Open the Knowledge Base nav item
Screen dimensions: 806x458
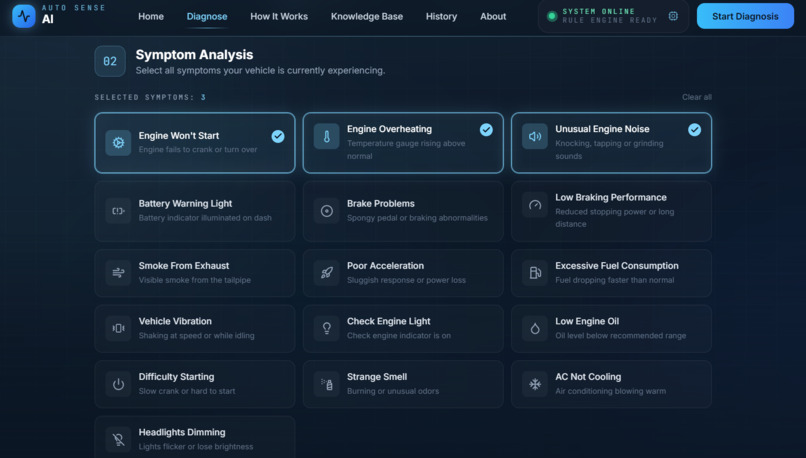367,16
